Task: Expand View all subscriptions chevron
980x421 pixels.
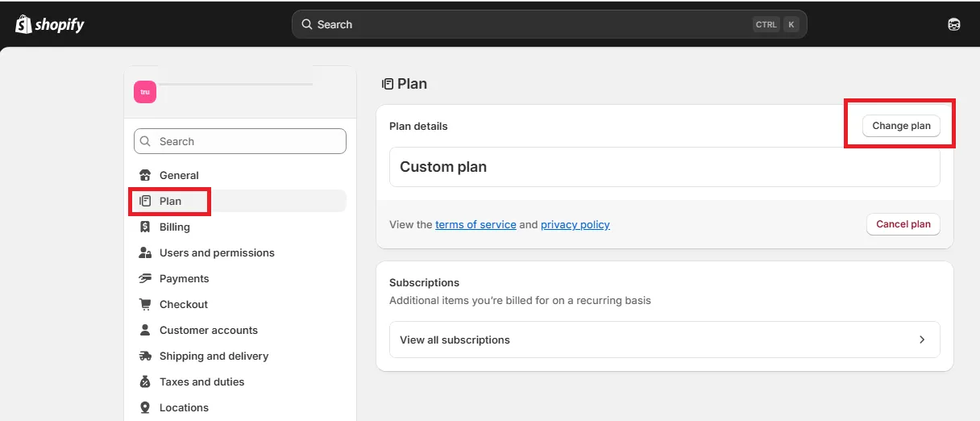Action: pyautogui.click(x=922, y=340)
